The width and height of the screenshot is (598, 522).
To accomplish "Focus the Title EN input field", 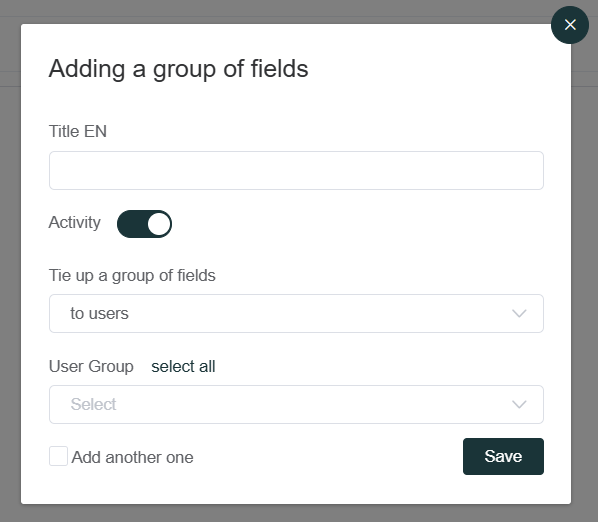I will 296,170.
